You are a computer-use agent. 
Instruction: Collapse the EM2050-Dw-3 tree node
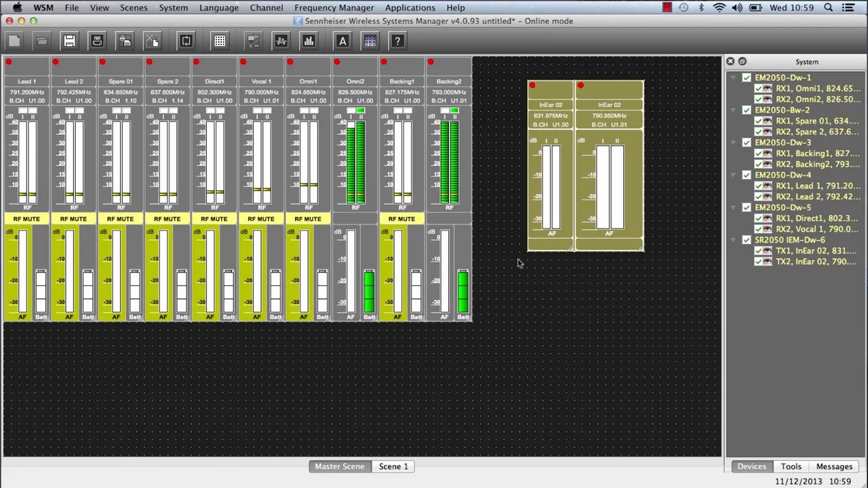tap(734, 143)
